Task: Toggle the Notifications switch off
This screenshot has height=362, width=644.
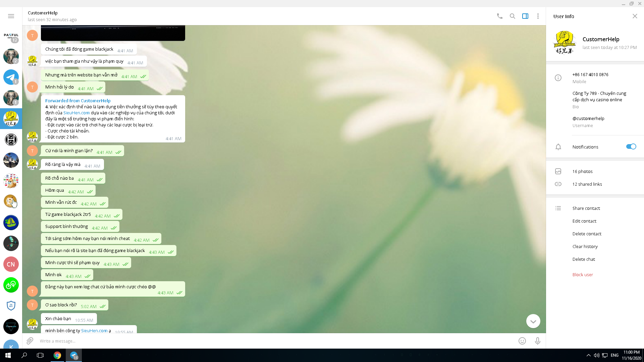Action: coord(631,146)
